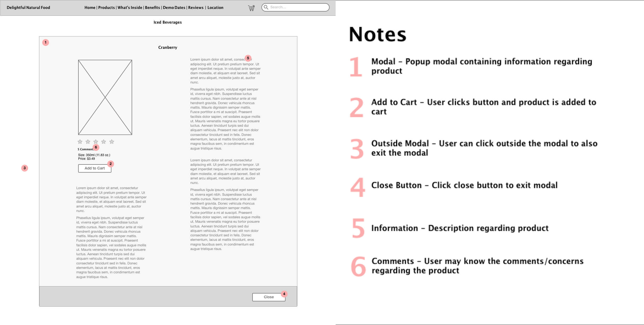Viewport: 644px width, 325px height.
Task: Click the Cranberry modal title
Action: (168, 47)
